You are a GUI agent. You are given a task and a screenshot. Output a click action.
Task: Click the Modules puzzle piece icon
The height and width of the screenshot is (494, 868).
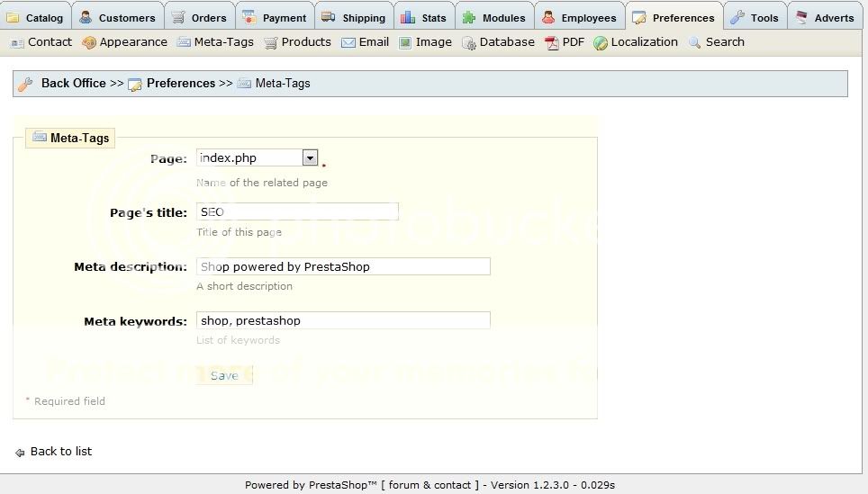pos(469,17)
